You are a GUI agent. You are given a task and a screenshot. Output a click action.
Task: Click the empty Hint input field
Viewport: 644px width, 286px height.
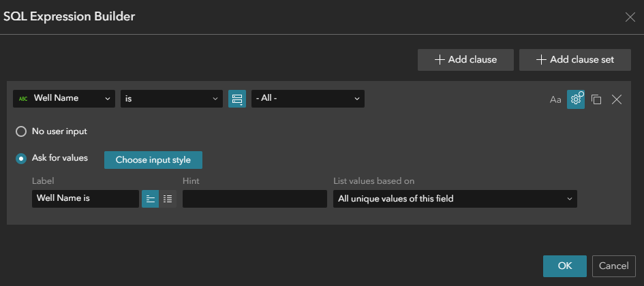pyautogui.click(x=255, y=199)
